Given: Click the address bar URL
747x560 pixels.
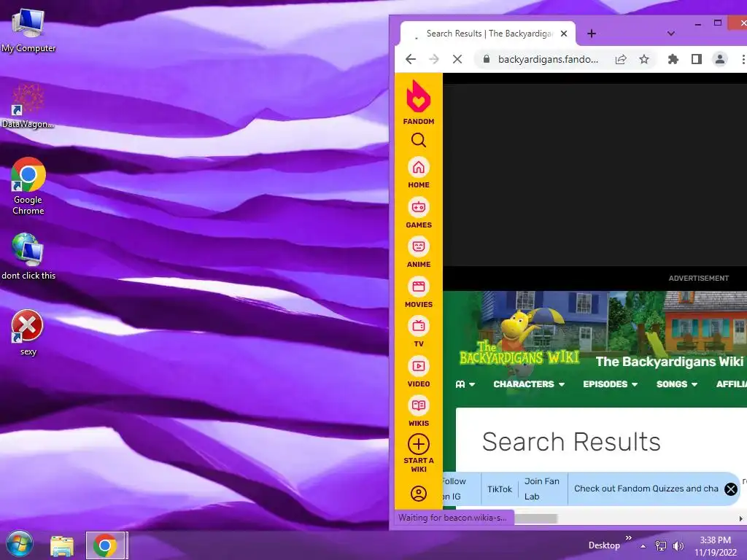Looking at the screenshot, I should [548, 59].
